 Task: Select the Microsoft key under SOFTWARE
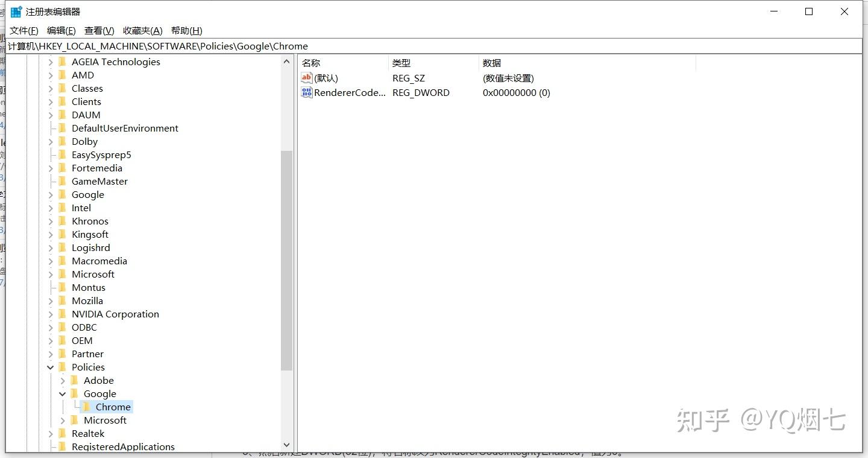pos(93,274)
